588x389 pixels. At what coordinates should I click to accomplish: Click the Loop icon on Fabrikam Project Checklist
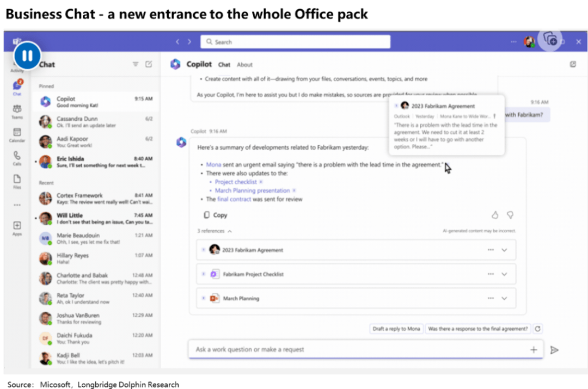pyautogui.click(x=214, y=274)
